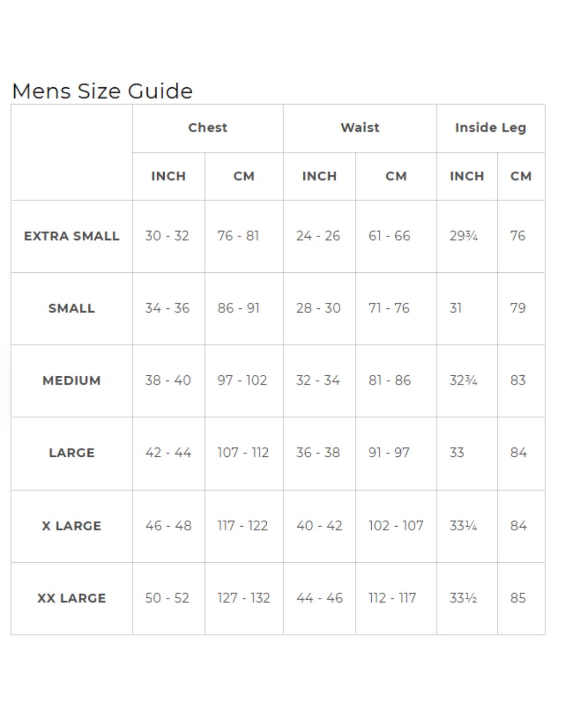Click the EXTRA SMALL row label

(x=71, y=236)
